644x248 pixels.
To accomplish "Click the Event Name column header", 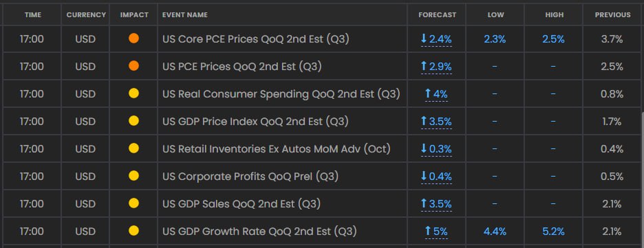I will pyautogui.click(x=185, y=14).
